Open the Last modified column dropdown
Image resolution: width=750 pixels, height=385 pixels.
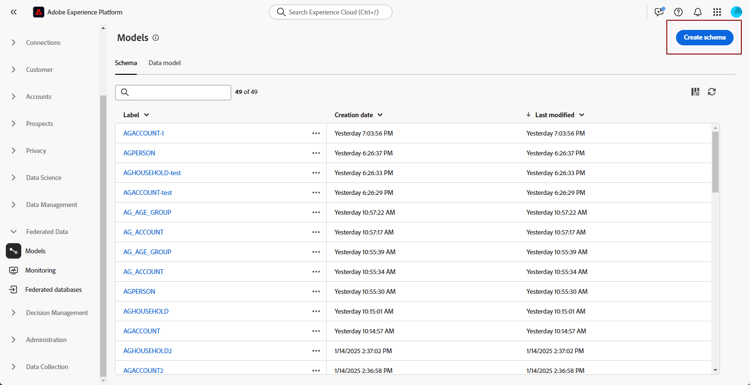[x=582, y=115]
